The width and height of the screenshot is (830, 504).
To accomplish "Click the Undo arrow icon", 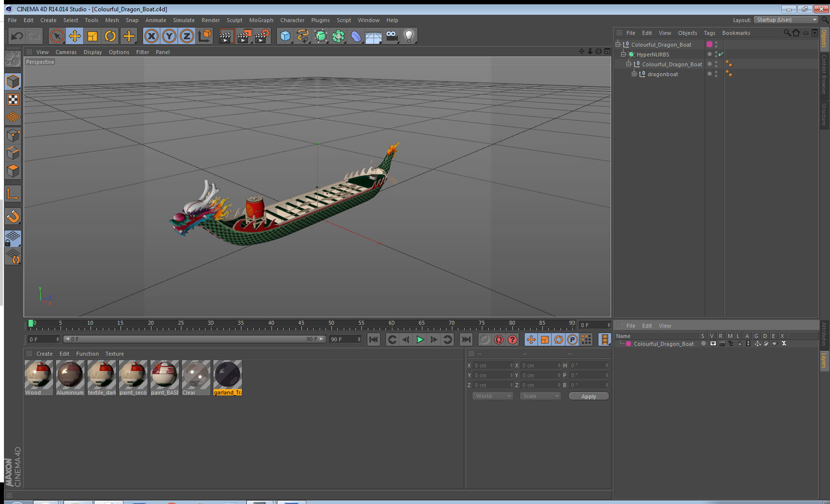I will click(17, 36).
